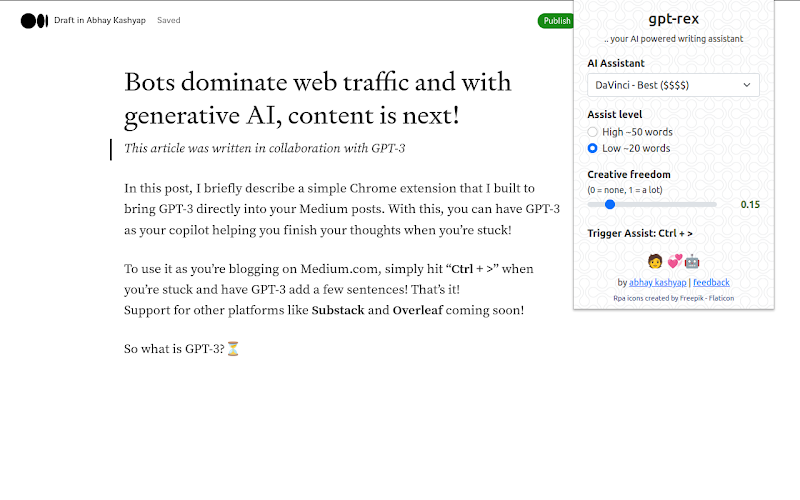
Task: Click the paragraph starting 'In this post, I briefly'
Action: pyautogui.click(x=342, y=209)
